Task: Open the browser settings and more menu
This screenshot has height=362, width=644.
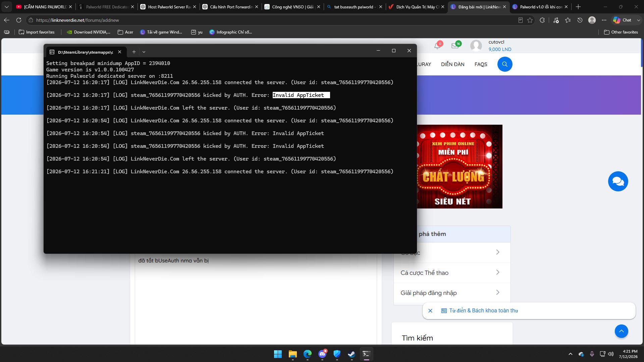Action: [604, 20]
